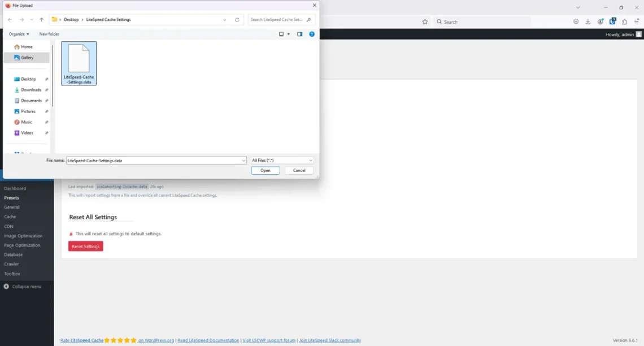Open the Firefox Extensions puzzle icon
Image resolution: width=644 pixels, height=346 pixels.
[624, 22]
